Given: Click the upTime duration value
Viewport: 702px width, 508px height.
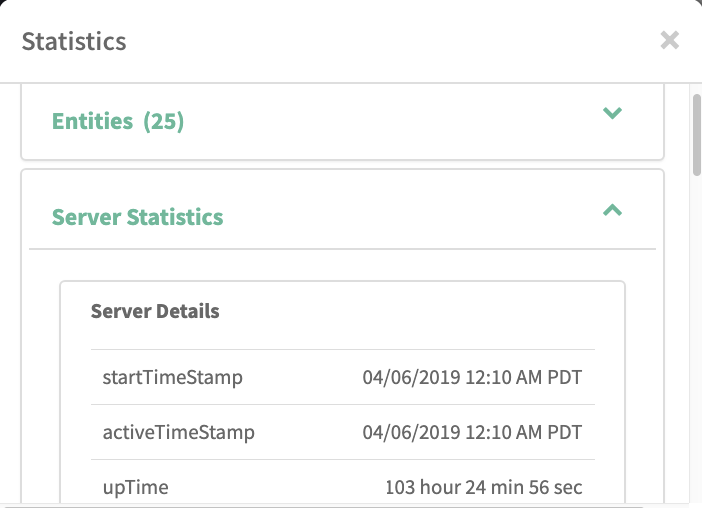Looking at the screenshot, I should click(x=484, y=487).
